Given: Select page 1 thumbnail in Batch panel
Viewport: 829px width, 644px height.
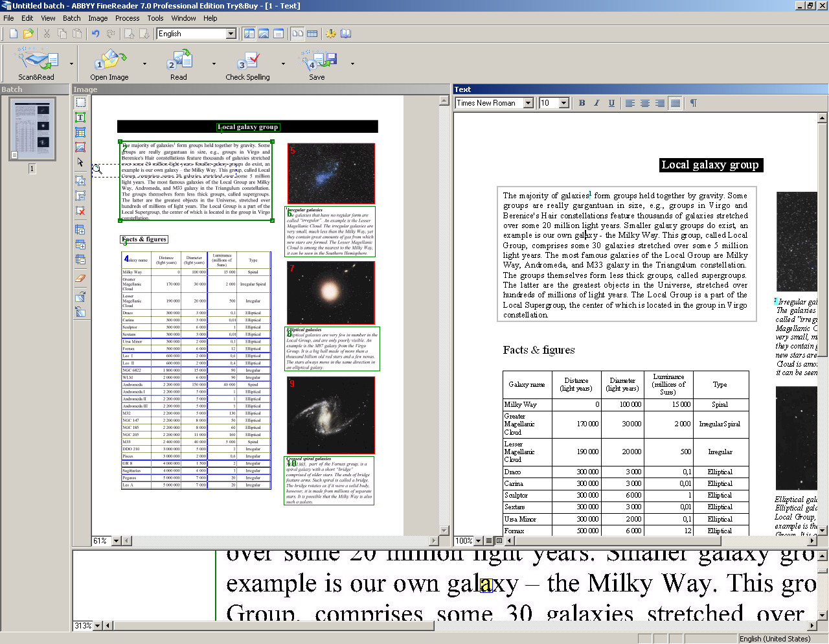Looking at the screenshot, I should point(32,130).
